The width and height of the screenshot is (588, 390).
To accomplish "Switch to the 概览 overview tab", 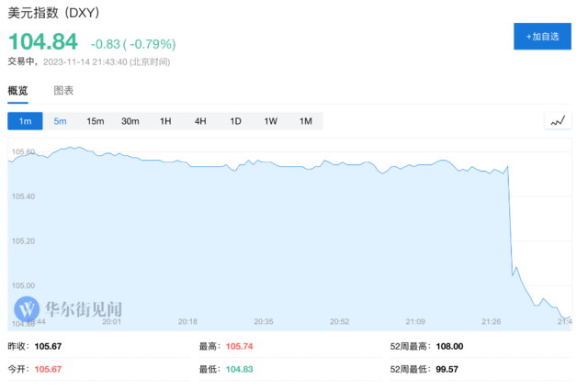I will (x=18, y=91).
